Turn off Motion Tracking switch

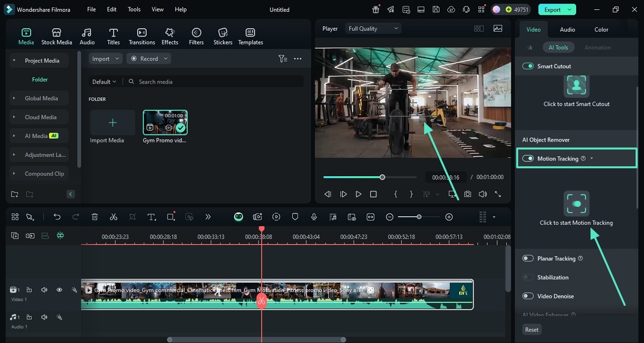(528, 158)
